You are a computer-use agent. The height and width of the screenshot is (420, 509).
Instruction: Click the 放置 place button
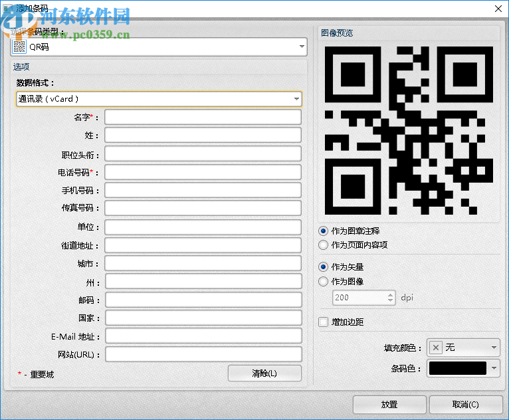coord(389,405)
